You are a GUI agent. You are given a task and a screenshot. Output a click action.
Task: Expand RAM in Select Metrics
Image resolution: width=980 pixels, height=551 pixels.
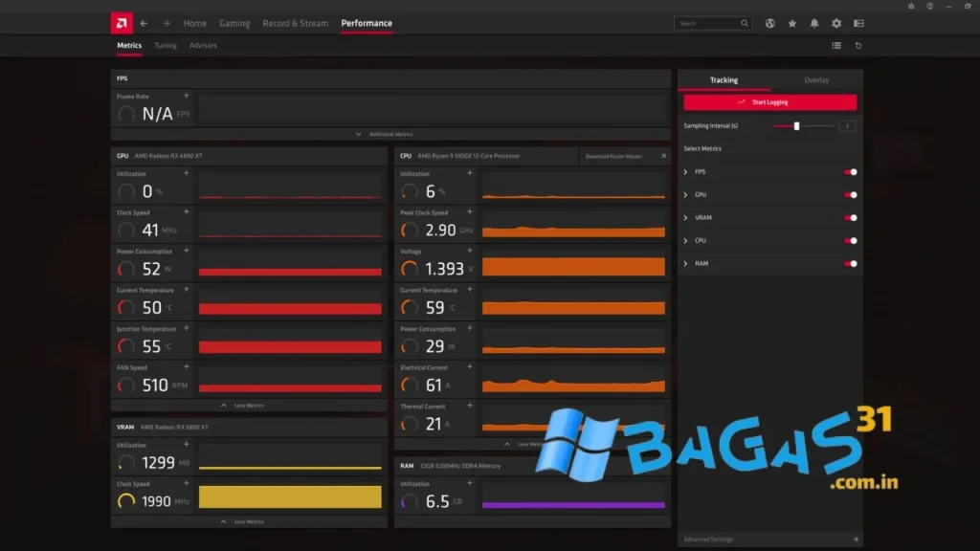pyautogui.click(x=685, y=264)
